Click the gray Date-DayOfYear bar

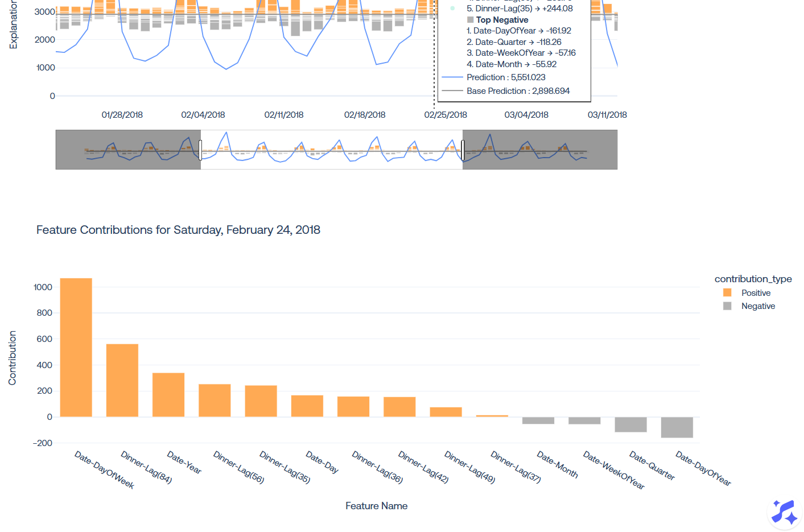[x=677, y=427]
